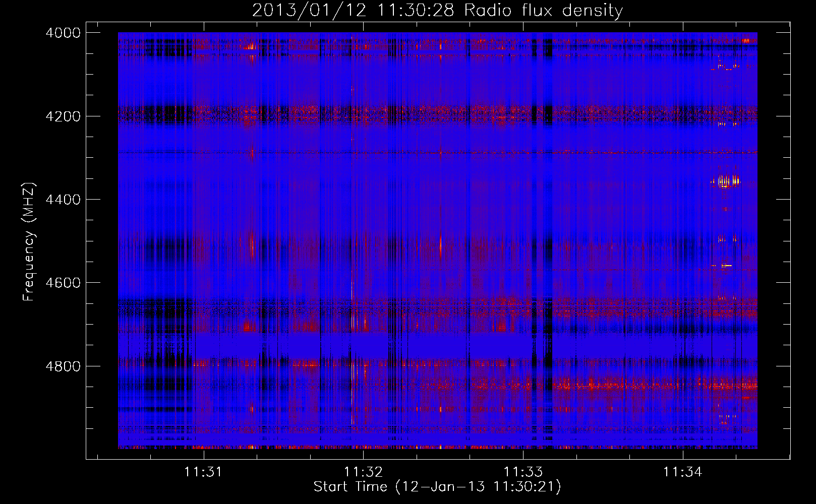
Task: Select the 4200 frequency tick label
Action: tap(63, 116)
